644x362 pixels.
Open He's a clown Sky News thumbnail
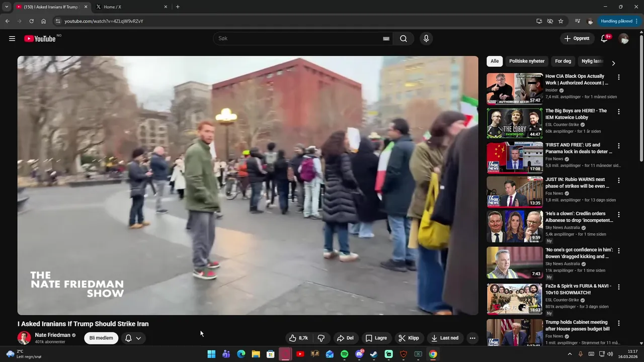[514, 226]
